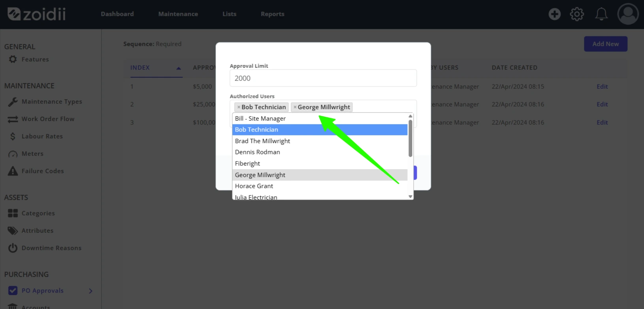Open Meters in the sidebar
Screen dimensions: 644x309
pyautogui.click(x=32, y=154)
